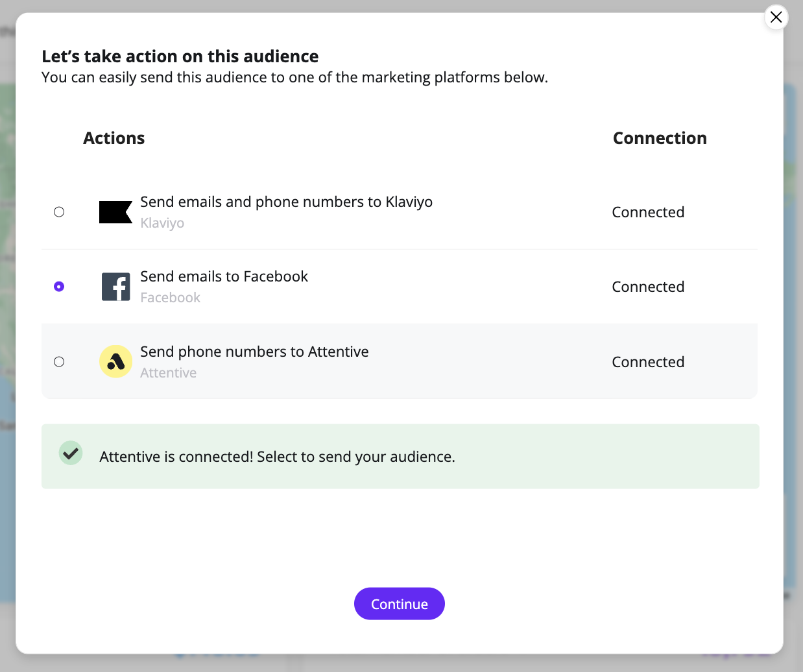Click the Connection column header
This screenshot has width=803, height=672.
[x=660, y=138]
